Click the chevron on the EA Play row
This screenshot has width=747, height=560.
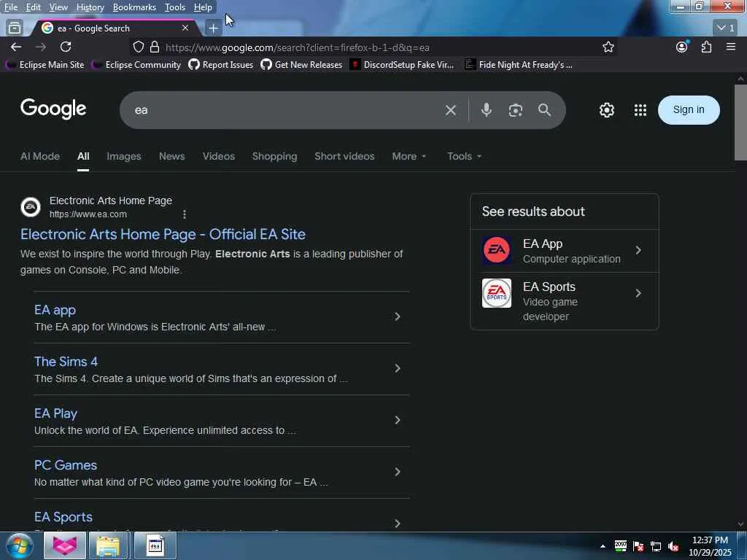(398, 420)
